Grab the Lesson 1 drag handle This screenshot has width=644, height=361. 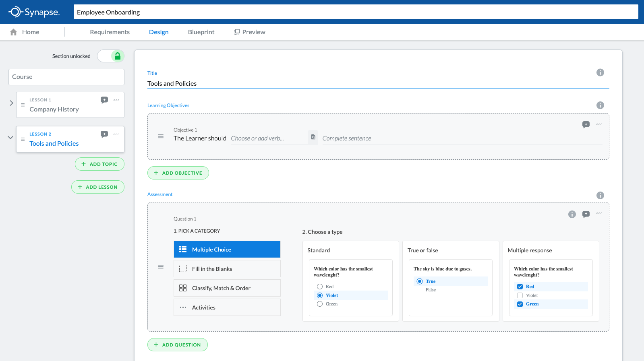pyautogui.click(x=23, y=105)
